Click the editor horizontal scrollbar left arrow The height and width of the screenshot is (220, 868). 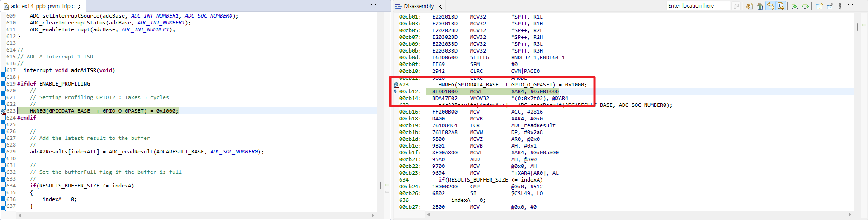(20, 215)
